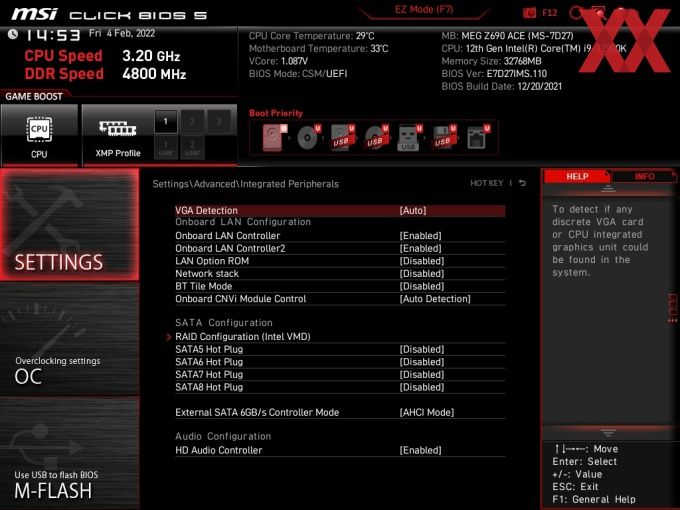Open Onboard CNVi Module [Auto Detection] options
Image resolution: width=680 pixels, height=510 pixels.
pos(435,299)
